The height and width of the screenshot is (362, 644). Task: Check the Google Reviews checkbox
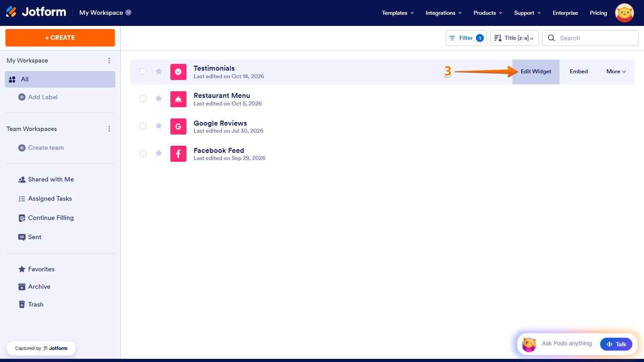[143, 126]
